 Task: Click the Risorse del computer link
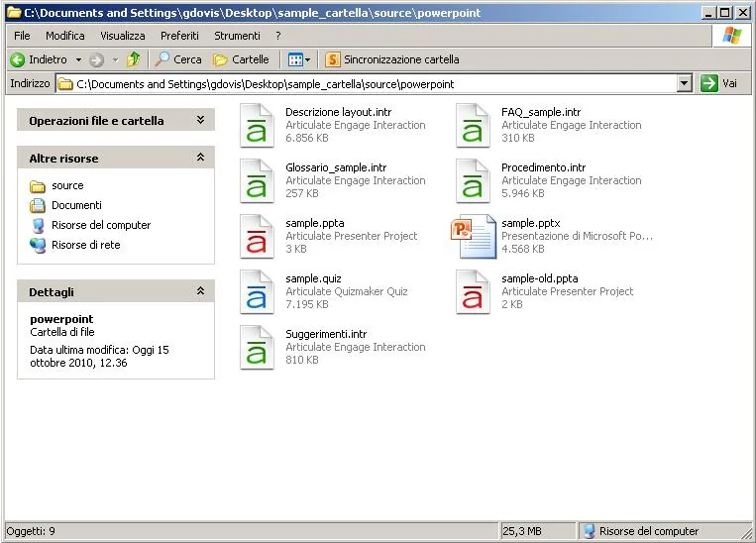101,225
